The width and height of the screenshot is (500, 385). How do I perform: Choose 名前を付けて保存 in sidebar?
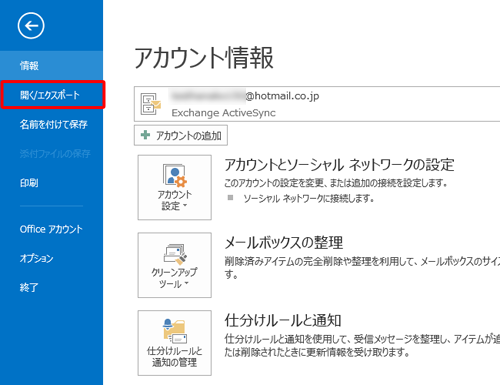51,124
